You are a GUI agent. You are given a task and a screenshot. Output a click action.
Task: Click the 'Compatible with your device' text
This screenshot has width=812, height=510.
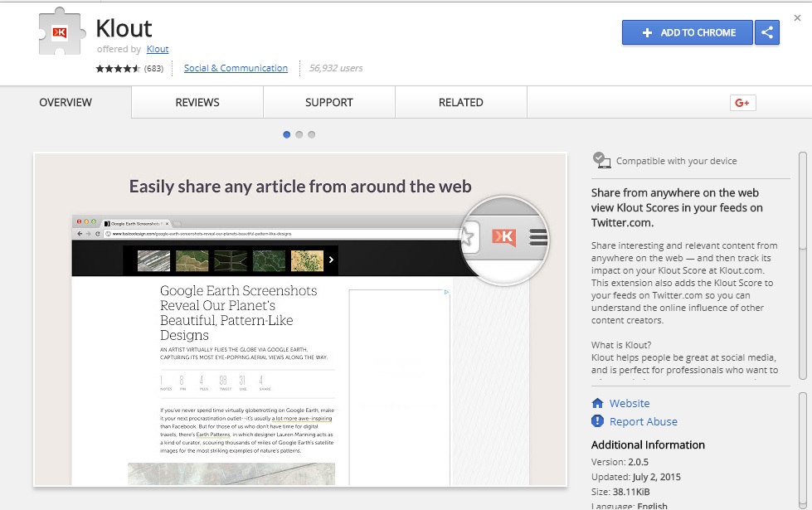676,161
